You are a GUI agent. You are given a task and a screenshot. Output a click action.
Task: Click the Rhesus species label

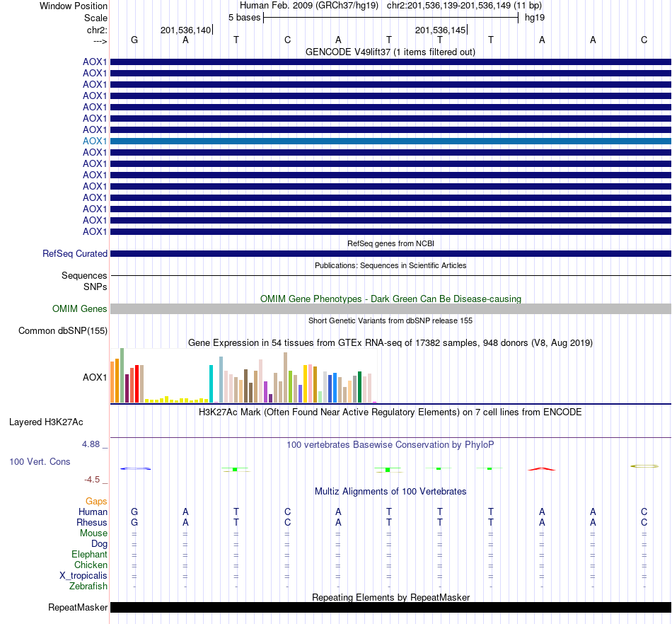pyautogui.click(x=92, y=523)
